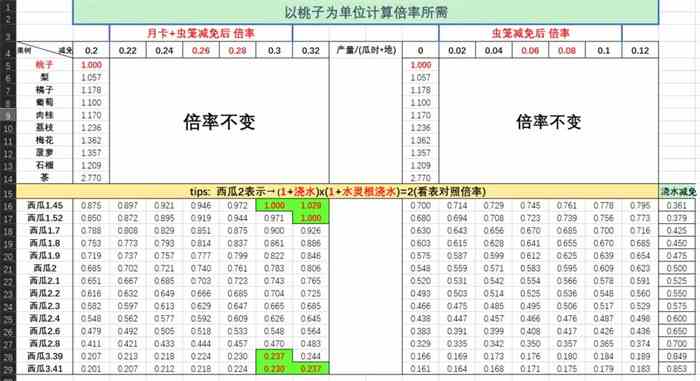Select the 0.875 cell at start of 西瓜1.45 row
Image resolution: width=700 pixels, height=381 pixels.
(x=91, y=205)
